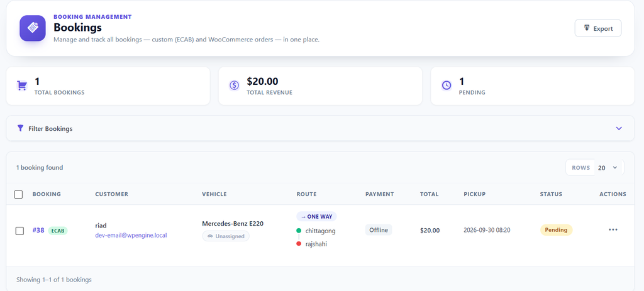The height and width of the screenshot is (291, 644).
Task: Click the dollar icon for Total Revenue
Action: [234, 85]
